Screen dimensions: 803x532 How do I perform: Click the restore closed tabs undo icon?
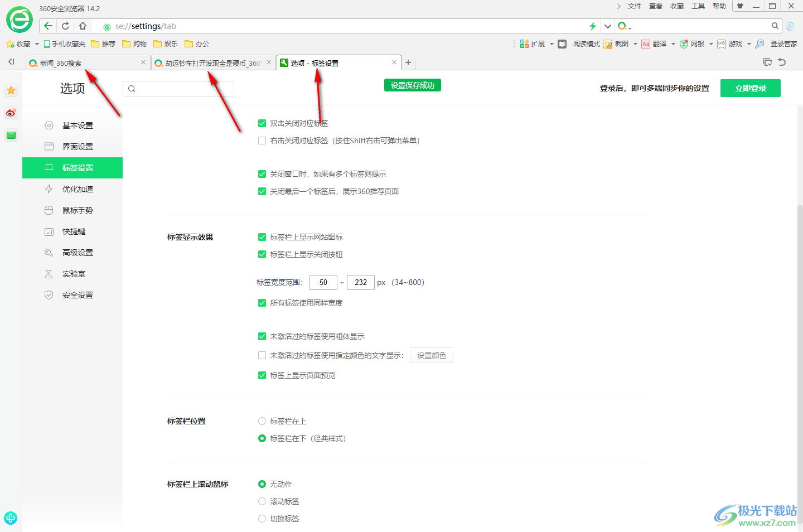pyautogui.click(x=782, y=62)
